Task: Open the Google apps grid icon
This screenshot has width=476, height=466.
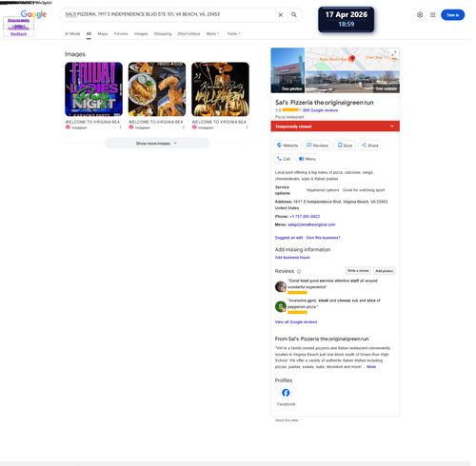Action: (432, 15)
